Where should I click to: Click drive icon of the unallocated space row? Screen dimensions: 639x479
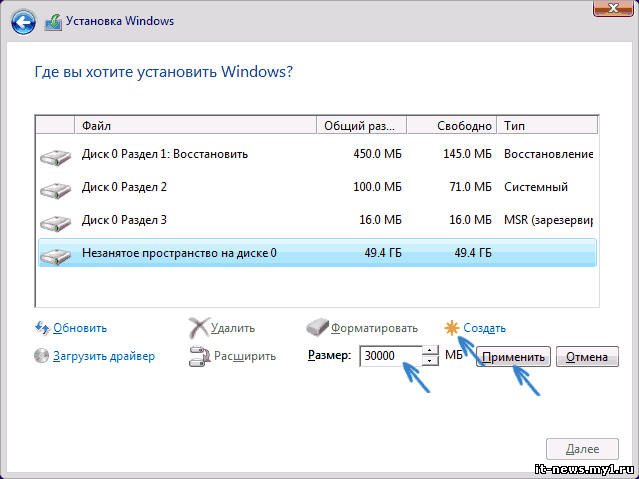pos(55,256)
